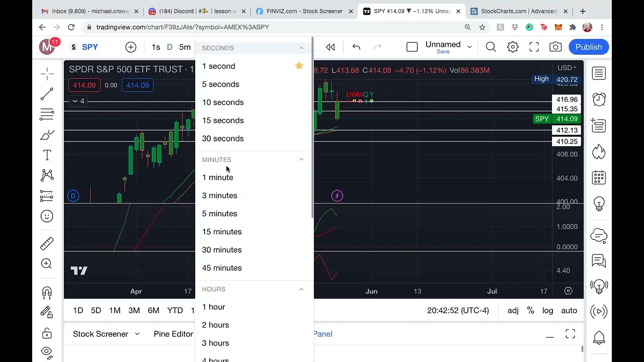Screen dimensions: 644x362
Task: Set the 1D date range
Action: 78,310
